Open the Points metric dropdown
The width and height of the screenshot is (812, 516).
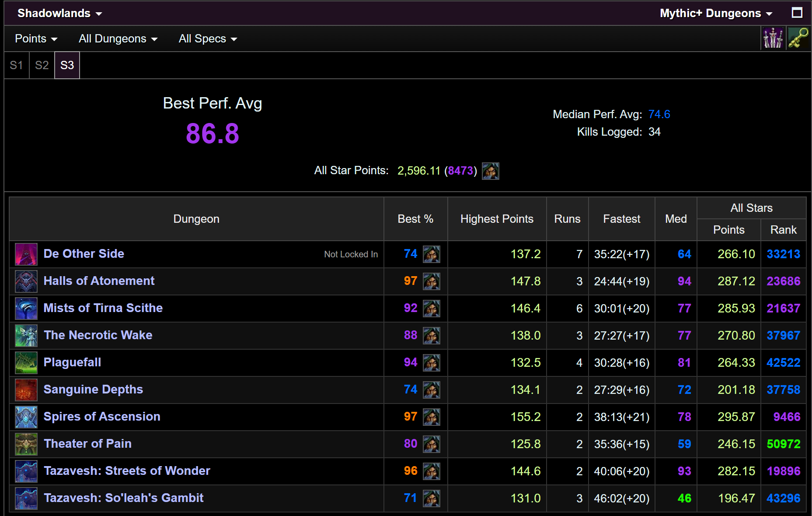click(36, 39)
